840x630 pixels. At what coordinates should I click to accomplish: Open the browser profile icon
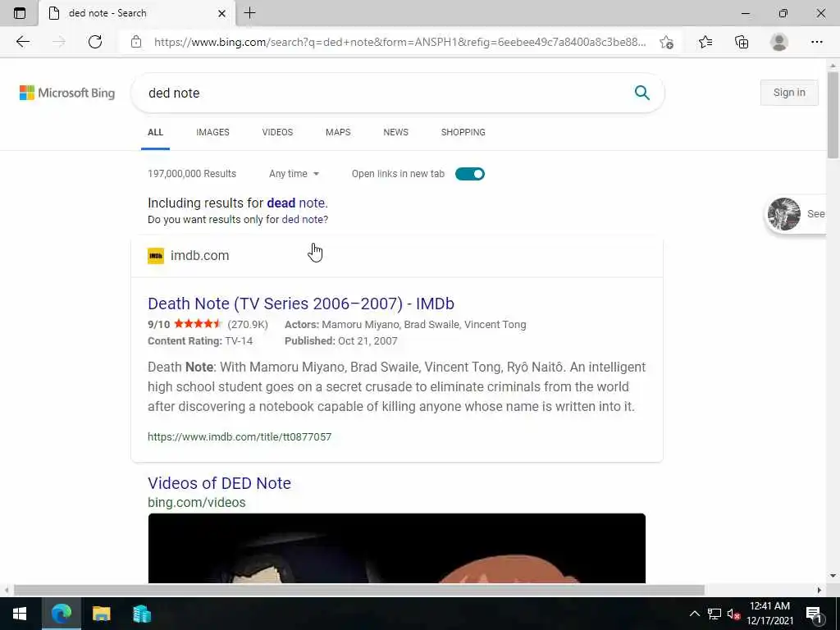(x=779, y=42)
